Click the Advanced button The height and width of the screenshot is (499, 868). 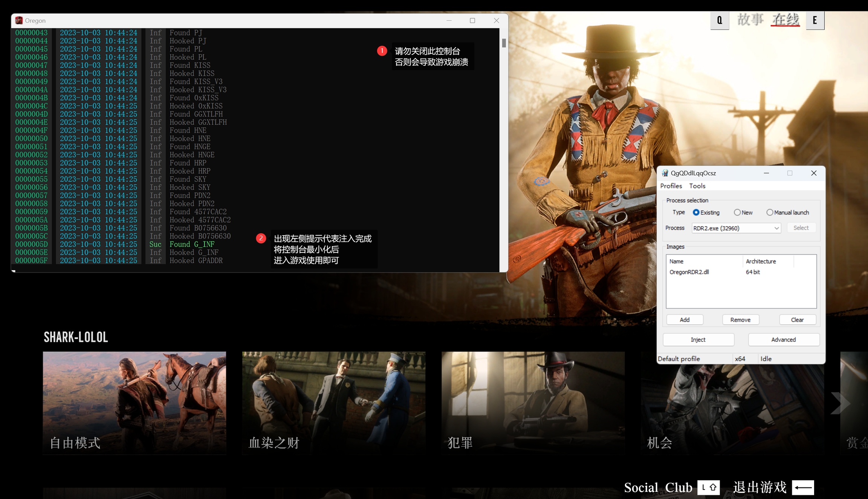pyautogui.click(x=783, y=340)
